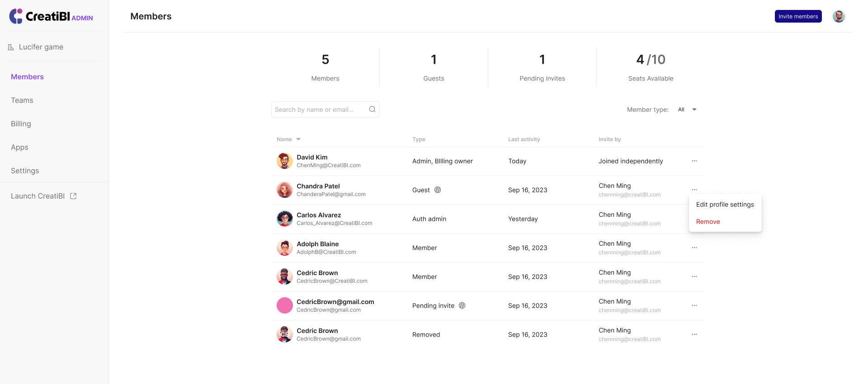This screenshot has height=384, width=868.
Task: Click the globe icon beside Guest
Action: [438, 190]
